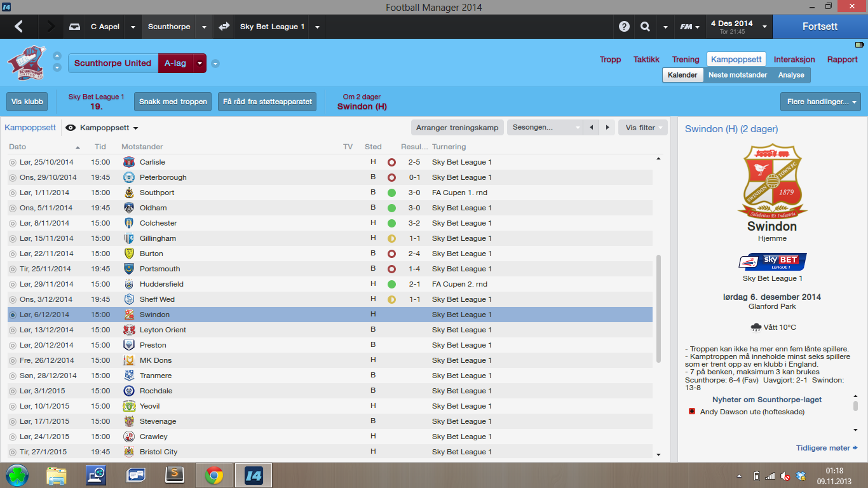
Task: Open the Flere handlinger dropdown
Action: (820, 102)
